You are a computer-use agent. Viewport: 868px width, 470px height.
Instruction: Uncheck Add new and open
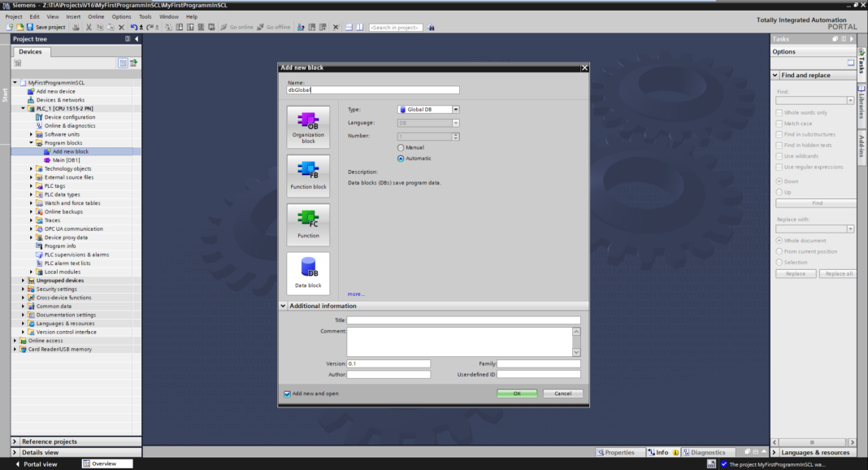coord(285,393)
